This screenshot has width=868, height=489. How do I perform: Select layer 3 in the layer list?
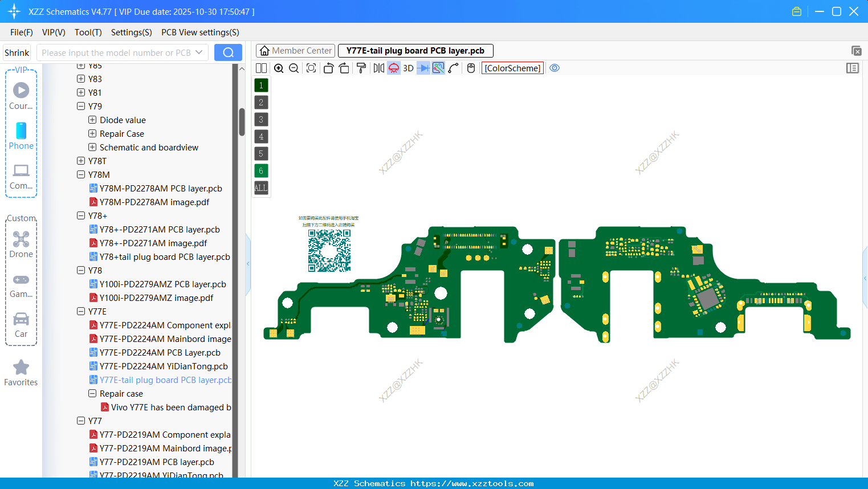click(260, 119)
